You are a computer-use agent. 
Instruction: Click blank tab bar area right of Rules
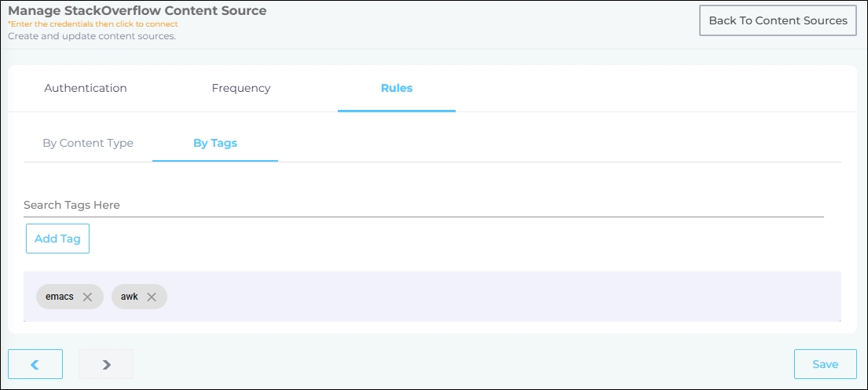click(x=652, y=88)
